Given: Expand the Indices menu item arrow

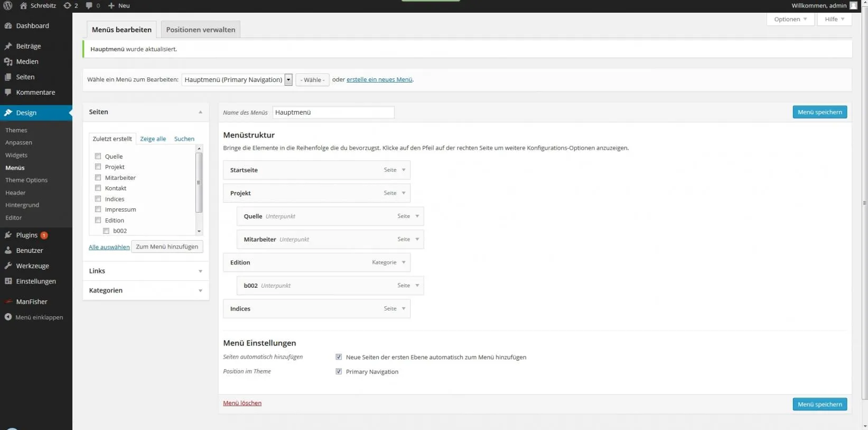Looking at the screenshot, I should [x=404, y=308].
